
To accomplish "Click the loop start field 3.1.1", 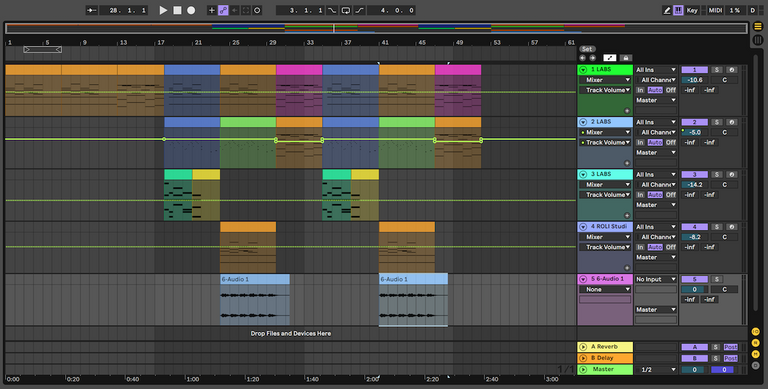I will click(300, 10).
